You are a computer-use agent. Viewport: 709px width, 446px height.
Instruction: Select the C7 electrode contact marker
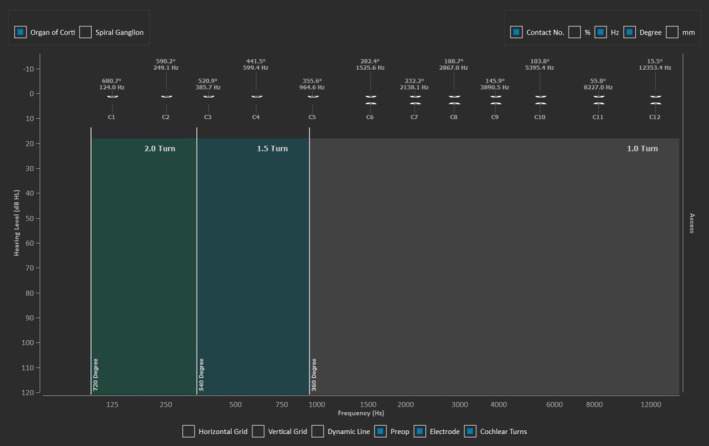[415, 100]
